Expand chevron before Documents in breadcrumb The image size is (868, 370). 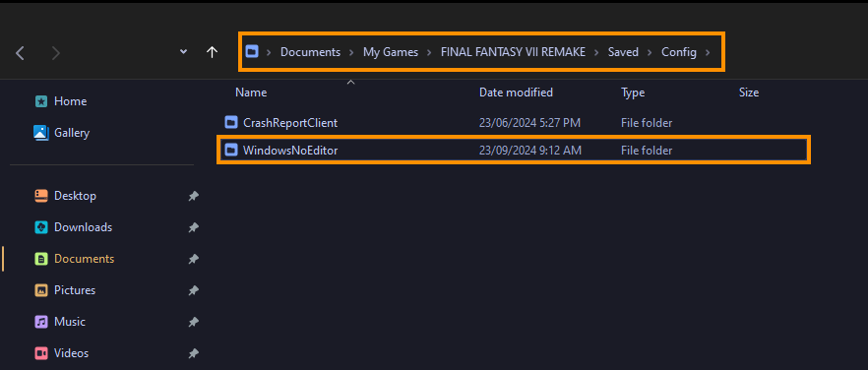tap(269, 52)
